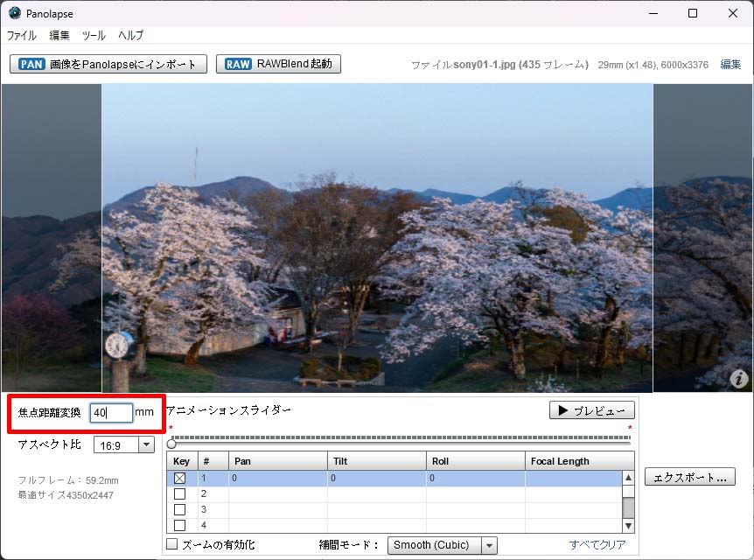Click the Panolapse app icon in title bar
754x560 pixels.
click(x=15, y=13)
